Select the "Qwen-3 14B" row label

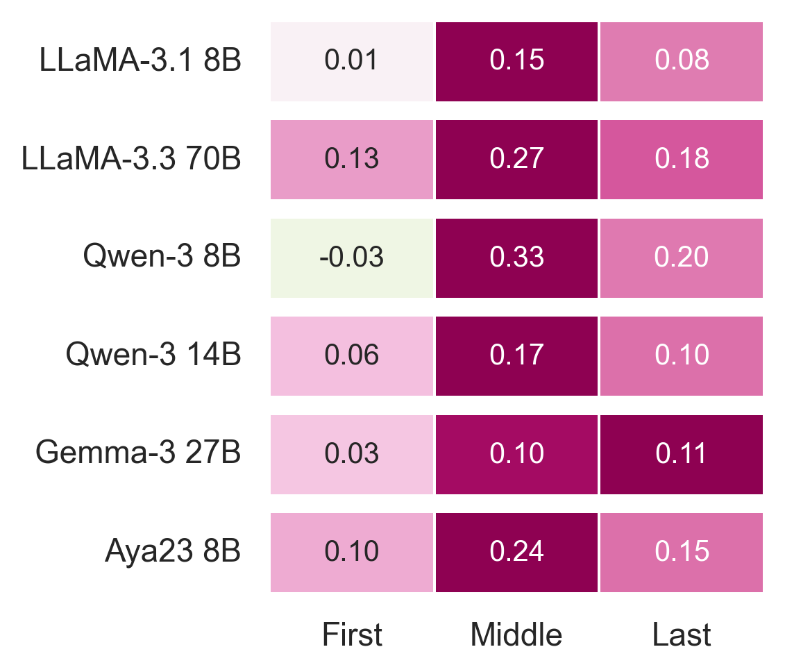153,356
